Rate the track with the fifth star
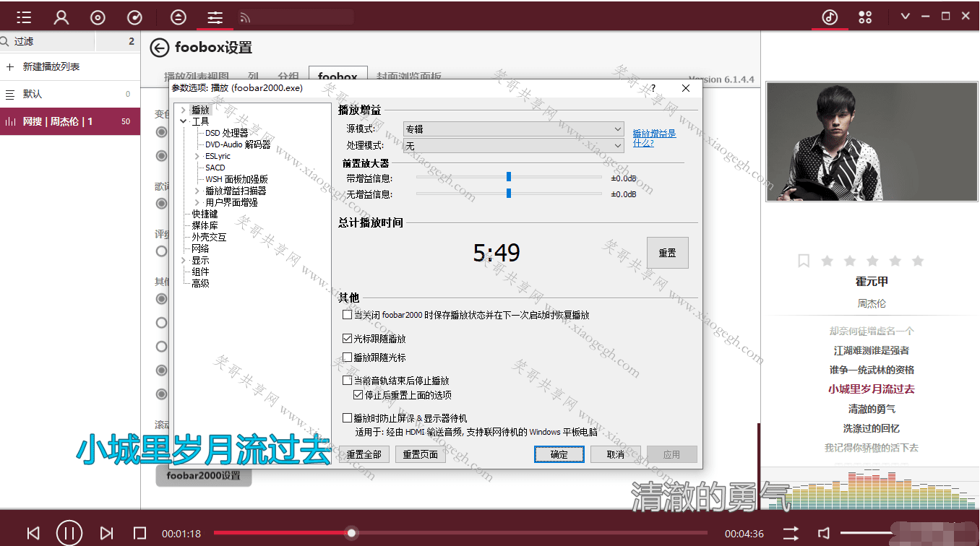Image resolution: width=980 pixels, height=546 pixels. (x=918, y=261)
